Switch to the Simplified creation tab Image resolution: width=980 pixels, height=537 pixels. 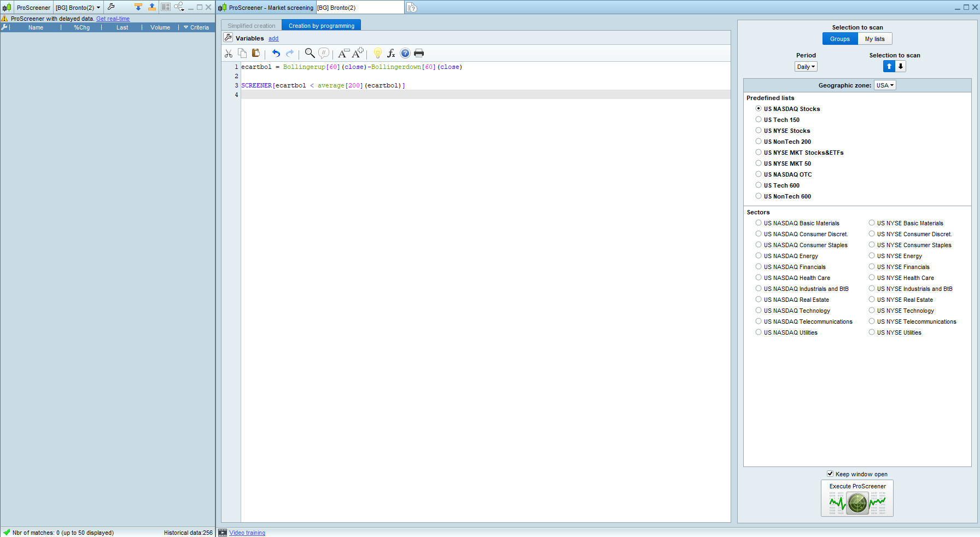click(252, 26)
